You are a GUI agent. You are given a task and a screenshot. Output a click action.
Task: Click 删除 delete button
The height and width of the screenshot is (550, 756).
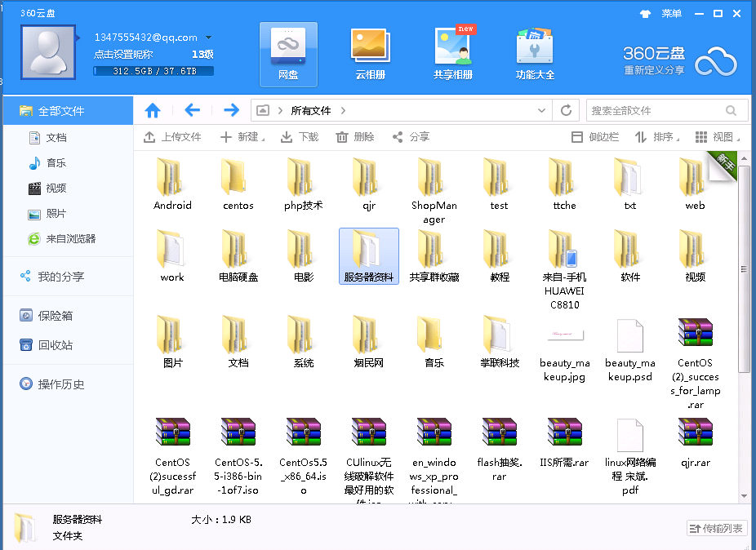coord(355,137)
